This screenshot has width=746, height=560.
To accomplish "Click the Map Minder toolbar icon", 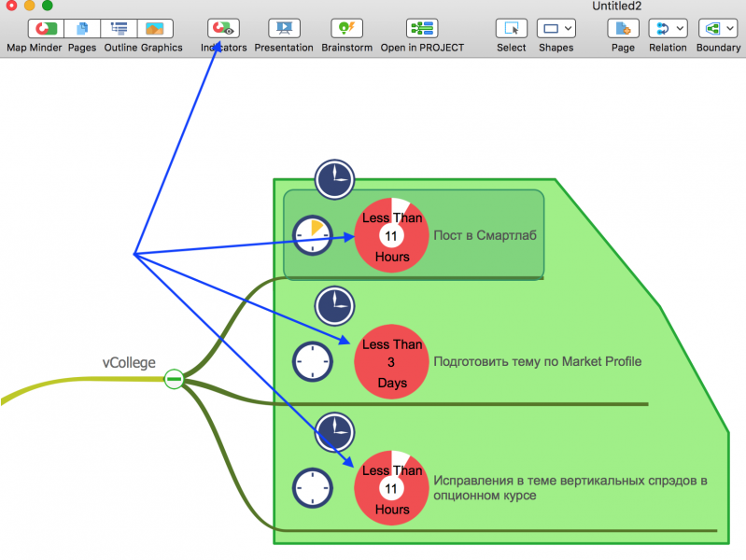I will tap(42, 29).
